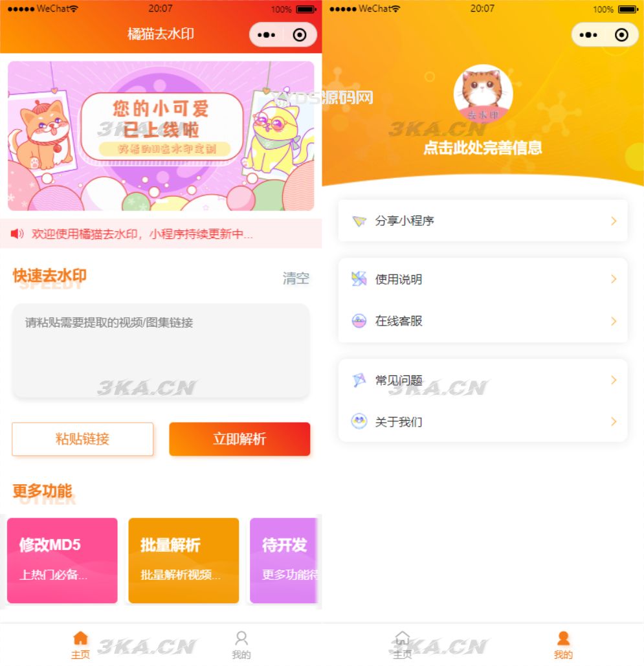Expand the 使用说明 row chevron
The height and width of the screenshot is (666, 644).
coord(614,279)
